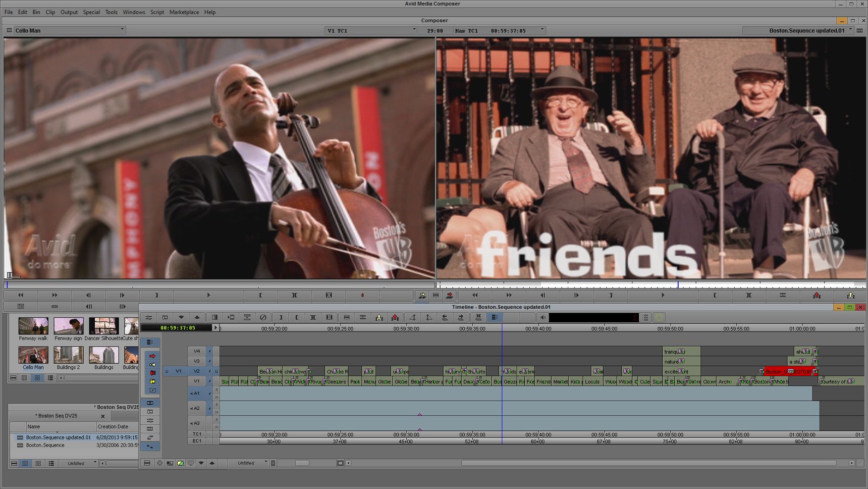Click the arrow beside the timecode display
Viewport: 868px width, 489px height.
[216, 328]
